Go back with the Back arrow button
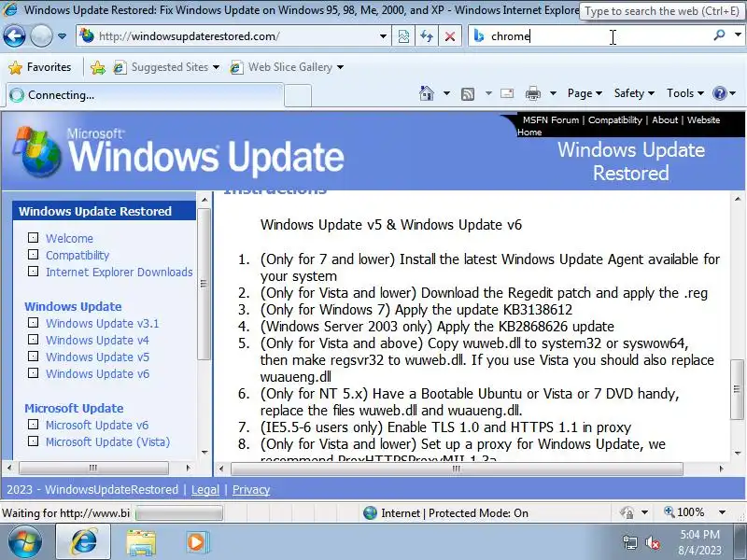The width and height of the screenshot is (747, 560). tap(14, 36)
